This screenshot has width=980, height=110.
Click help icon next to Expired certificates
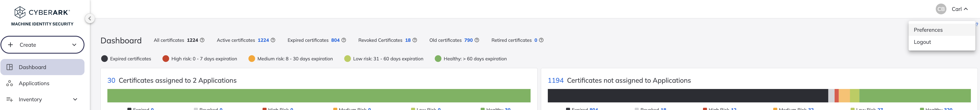point(343,40)
